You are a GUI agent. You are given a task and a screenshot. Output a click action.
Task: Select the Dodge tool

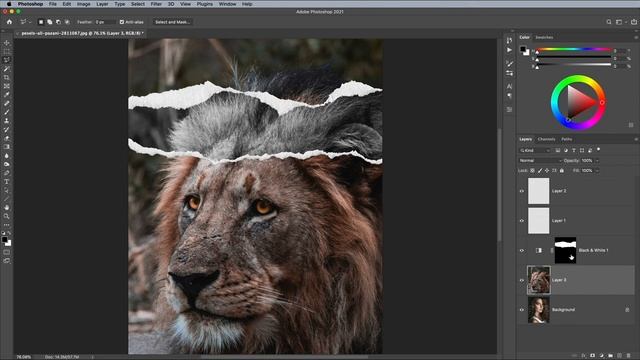pyautogui.click(x=7, y=164)
